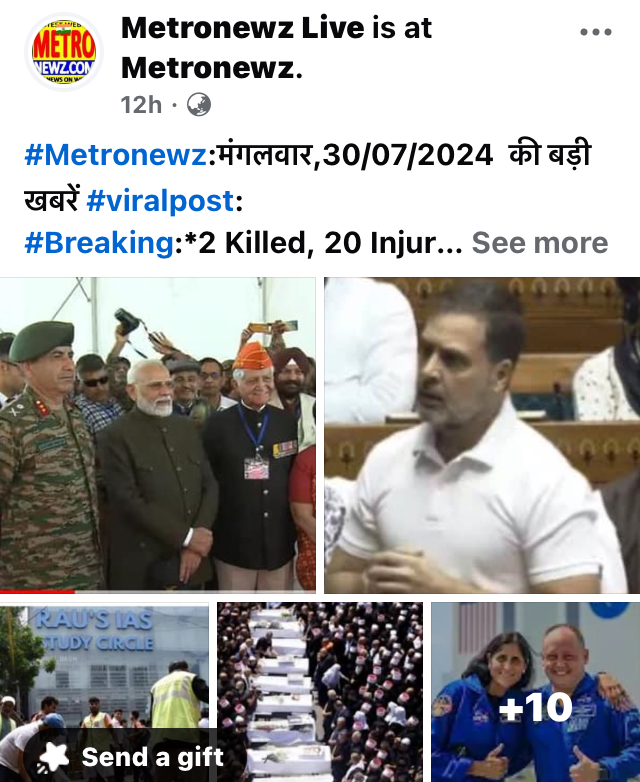Click the red video progress bar
This screenshot has width=640, height=782.
[x=37, y=591]
